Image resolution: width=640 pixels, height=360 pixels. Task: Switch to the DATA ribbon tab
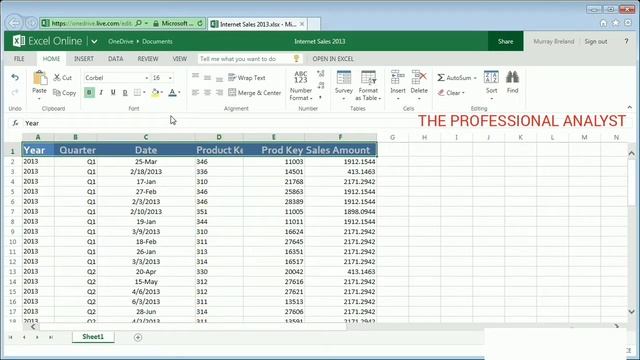[x=116, y=59]
